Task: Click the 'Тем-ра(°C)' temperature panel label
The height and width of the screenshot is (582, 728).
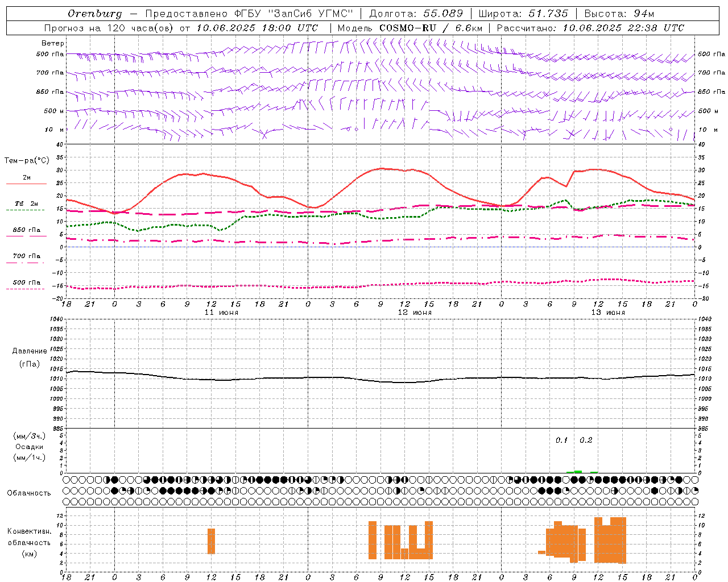Action: [x=27, y=161]
